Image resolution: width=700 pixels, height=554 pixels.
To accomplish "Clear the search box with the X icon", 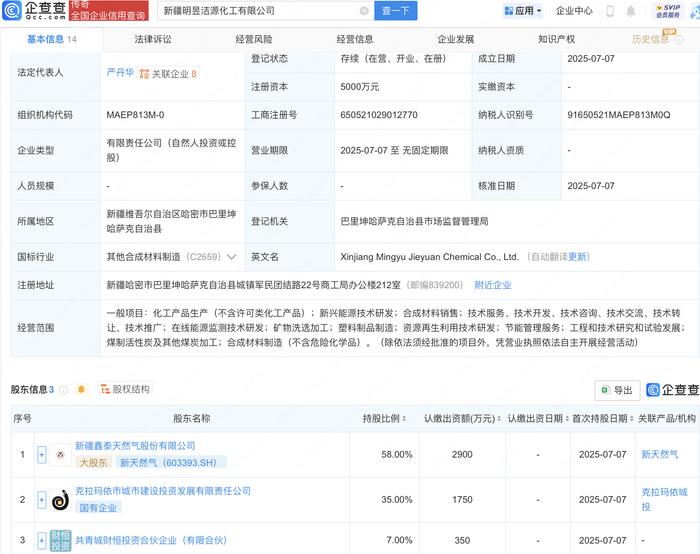I will click(364, 11).
